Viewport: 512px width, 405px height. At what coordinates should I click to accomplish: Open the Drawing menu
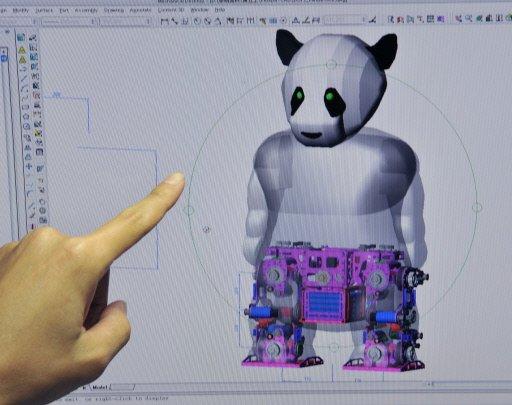click(114, 10)
